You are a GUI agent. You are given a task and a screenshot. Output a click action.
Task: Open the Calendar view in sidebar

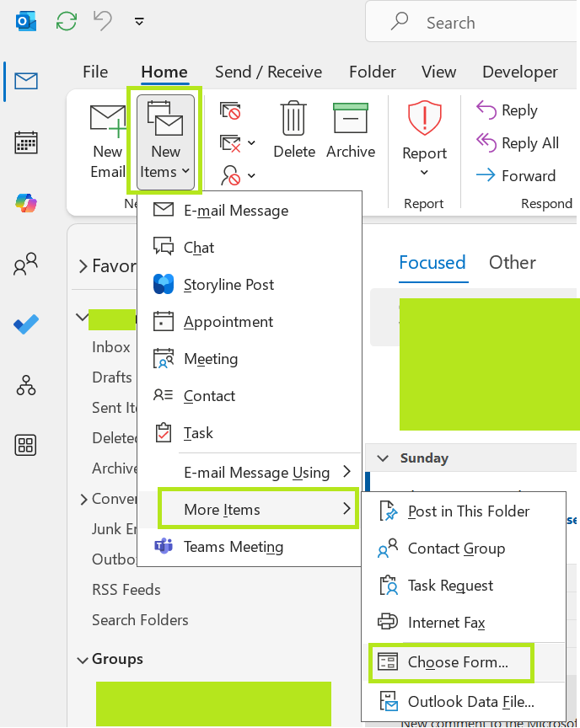(x=26, y=142)
